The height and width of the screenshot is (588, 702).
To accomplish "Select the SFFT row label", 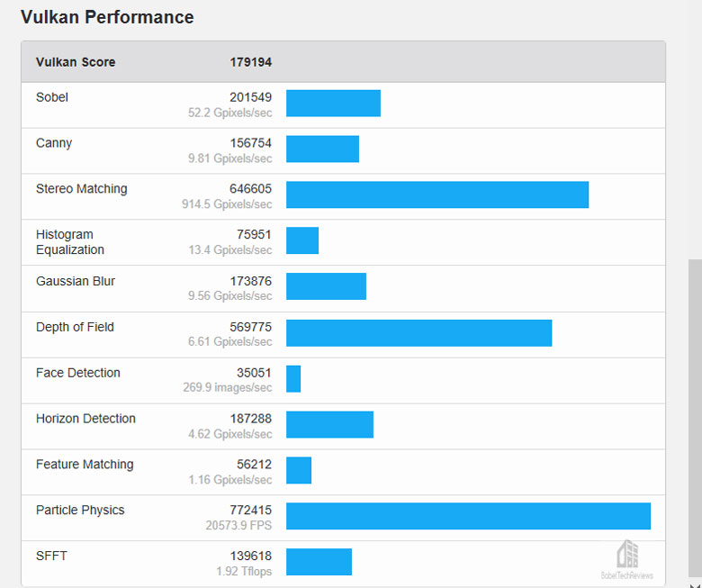I will click(x=51, y=556).
